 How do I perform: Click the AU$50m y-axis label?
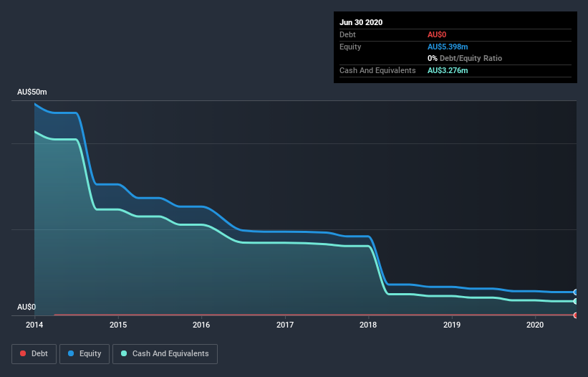(32, 92)
